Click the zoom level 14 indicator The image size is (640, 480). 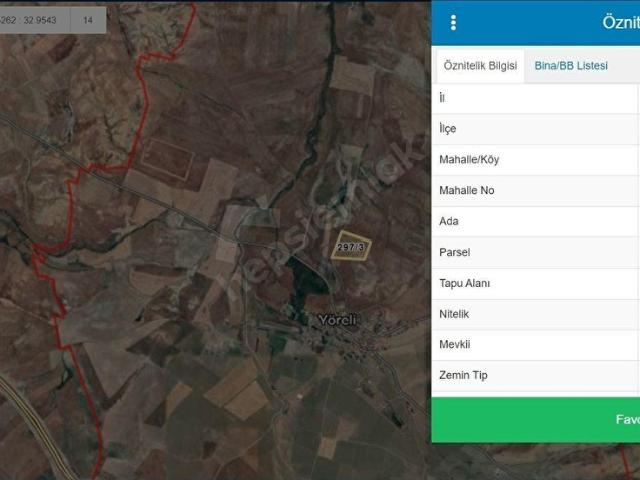coord(88,20)
